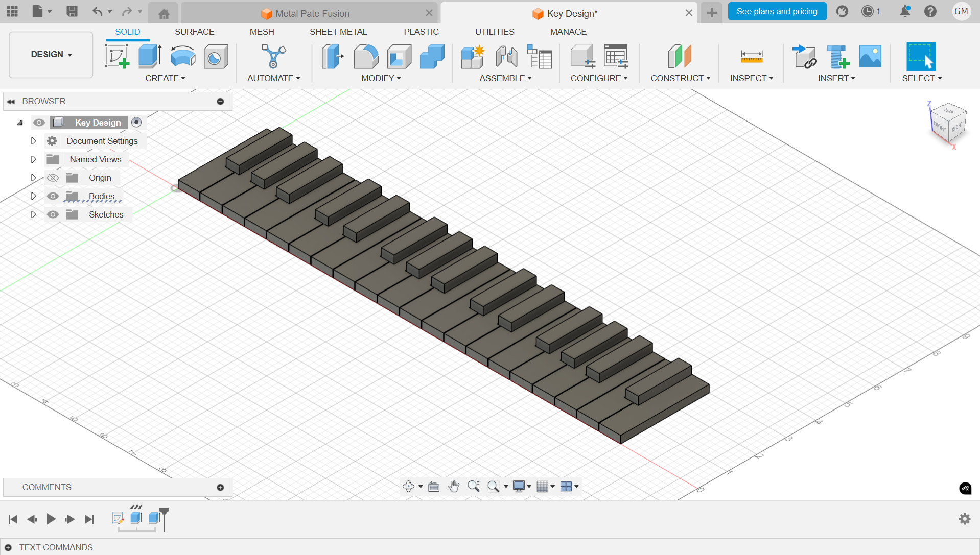980x555 pixels.
Task: Select the Insert Derive tool
Action: tap(804, 56)
